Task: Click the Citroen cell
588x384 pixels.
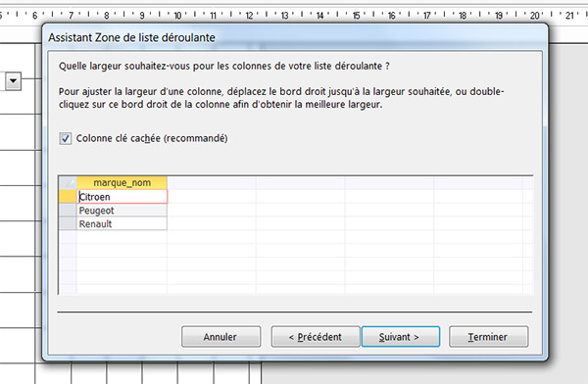Action: tap(122, 197)
